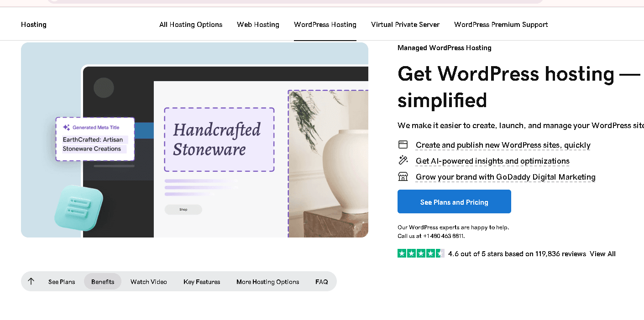Click the teal server icon on hero image
This screenshot has height=320, width=644.
[79, 207]
